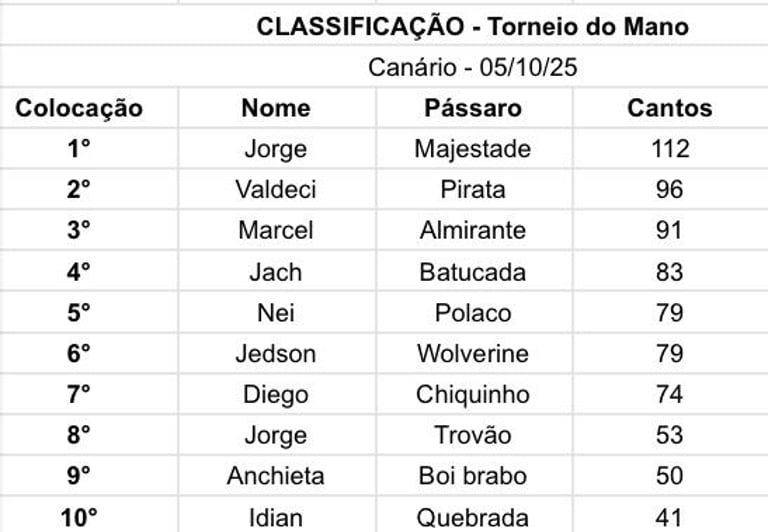
Task: Select the cell with score 112
Action: (670, 148)
